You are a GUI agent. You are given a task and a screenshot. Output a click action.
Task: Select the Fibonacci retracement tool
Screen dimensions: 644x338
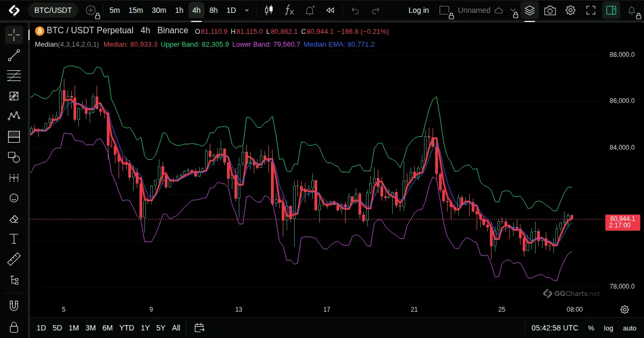(14, 76)
